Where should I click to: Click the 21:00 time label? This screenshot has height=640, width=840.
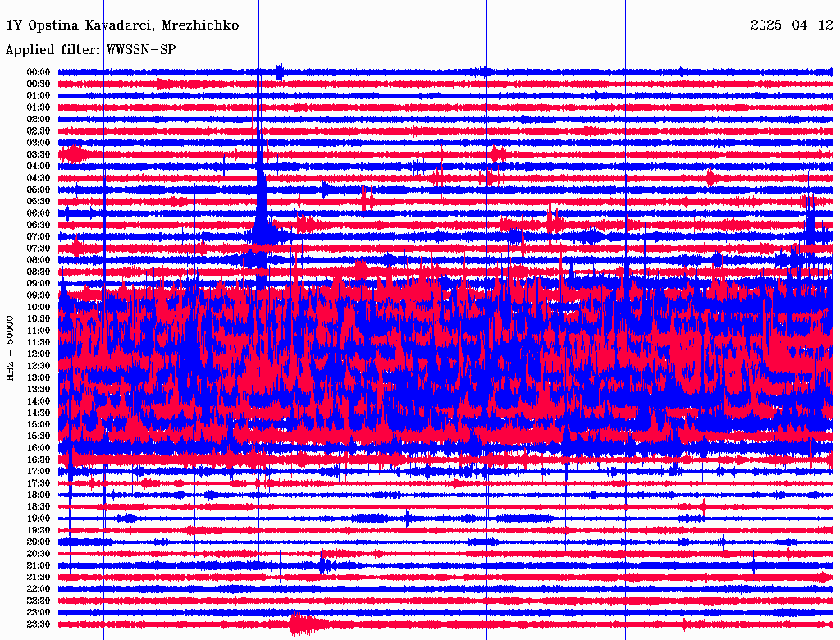click(x=39, y=565)
